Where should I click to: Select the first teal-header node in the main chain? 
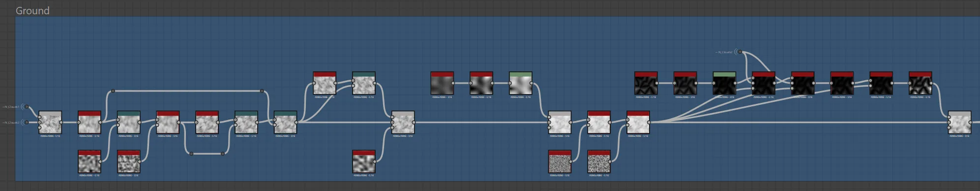coord(129,123)
